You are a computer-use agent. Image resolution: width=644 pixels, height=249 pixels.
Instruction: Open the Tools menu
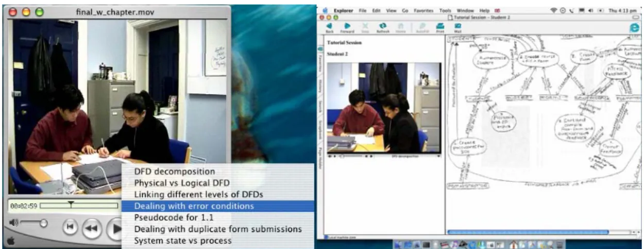tap(445, 10)
